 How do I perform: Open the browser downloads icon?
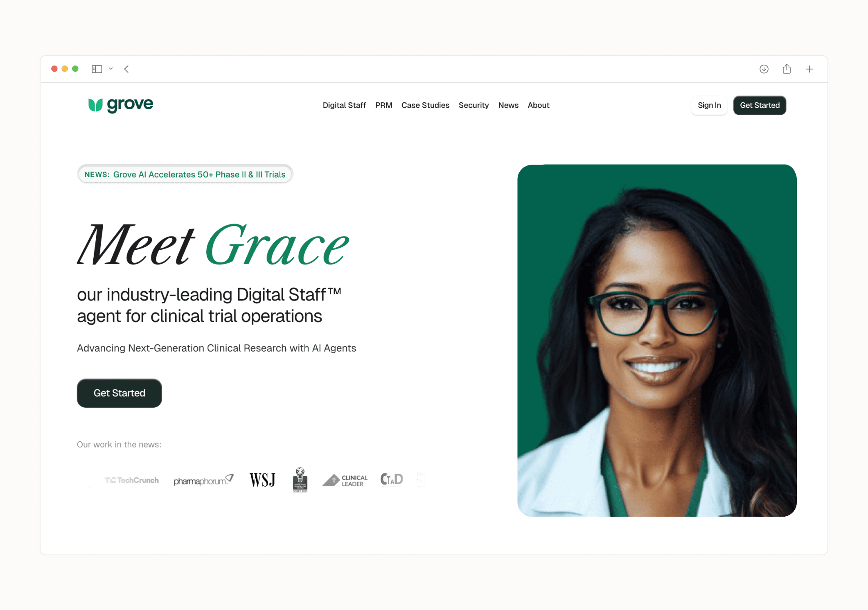click(x=764, y=69)
